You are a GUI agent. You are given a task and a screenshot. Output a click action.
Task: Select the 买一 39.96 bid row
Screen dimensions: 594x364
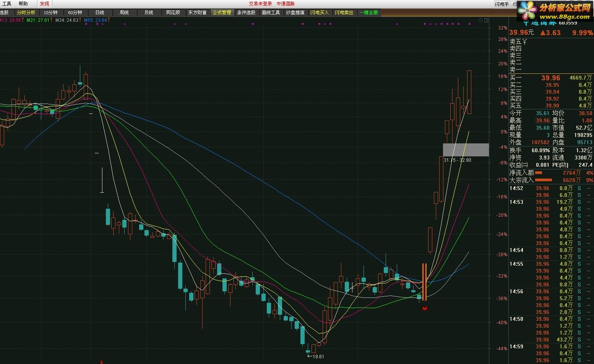(551, 78)
